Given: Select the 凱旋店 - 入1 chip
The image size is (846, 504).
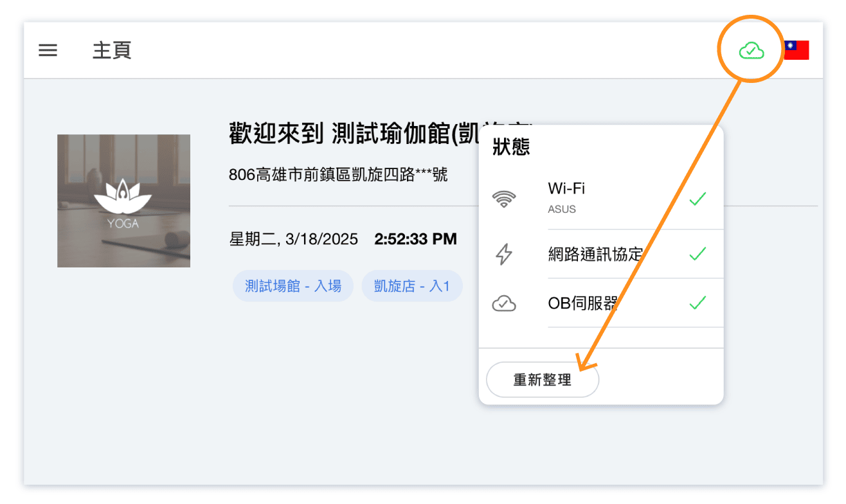Looking at the screenshot, I should pos(412,286).
